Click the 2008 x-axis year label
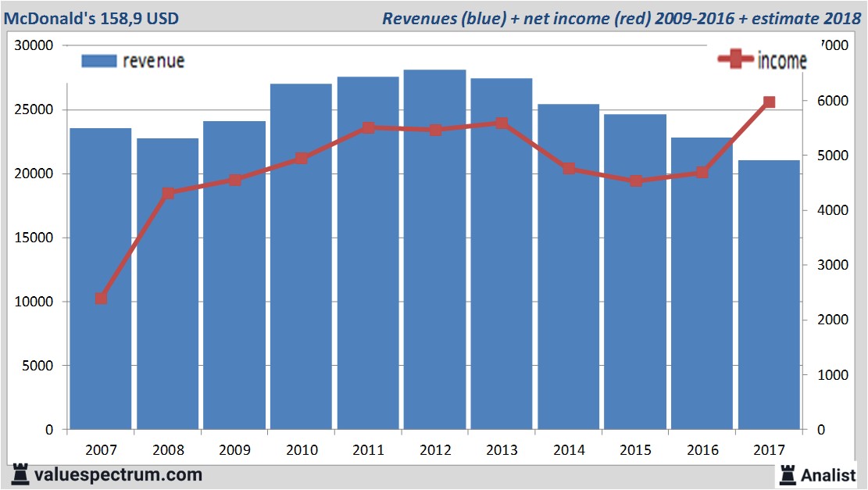The image size is (868, 490). 168,449
